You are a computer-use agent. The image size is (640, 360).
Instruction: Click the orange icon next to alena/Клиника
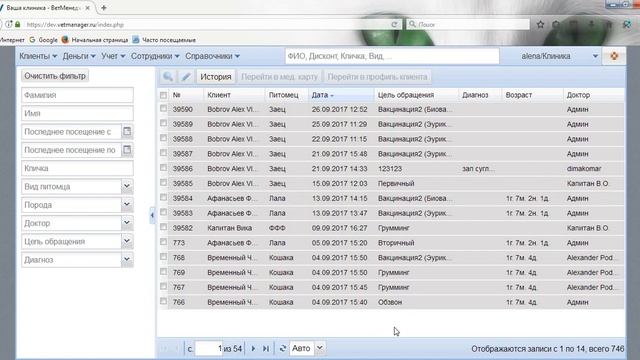pos(614,56)
